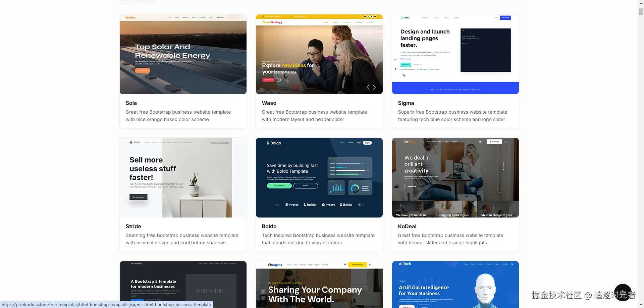Visit the KoDeal template title link
This screenshot has width=644, height=308.
click(407, 227)
